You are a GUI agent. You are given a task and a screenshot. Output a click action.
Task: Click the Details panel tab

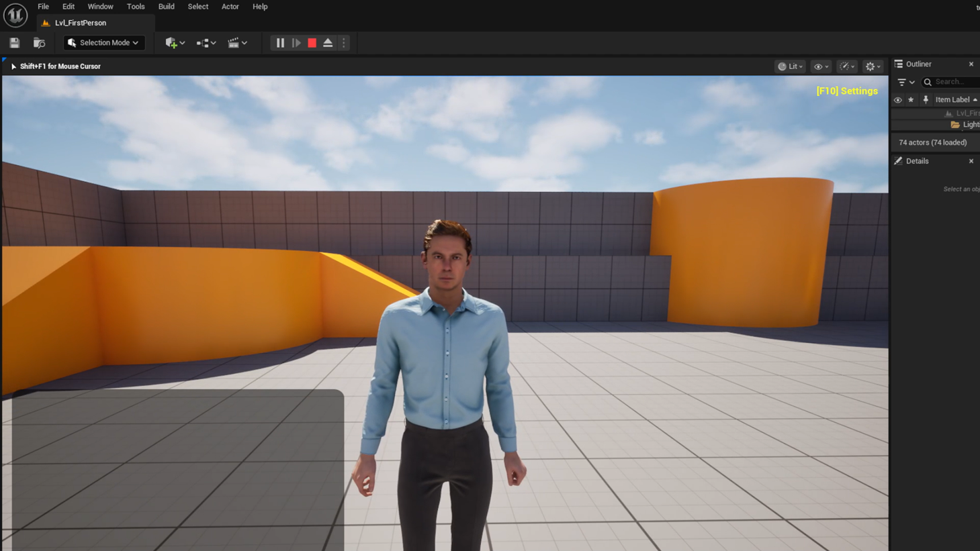pyautogui.click(x=911, y=161)
